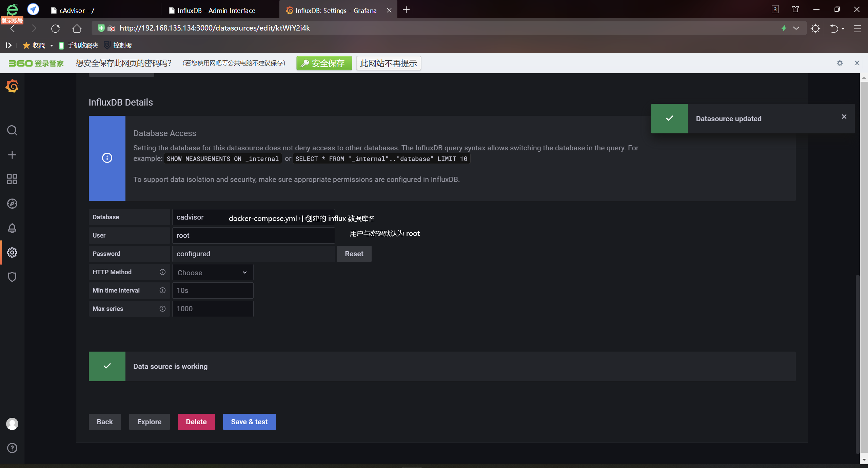Dismiss the Datasource updated notification
Screen dimensions: 868x468
(x=844, y=117)
